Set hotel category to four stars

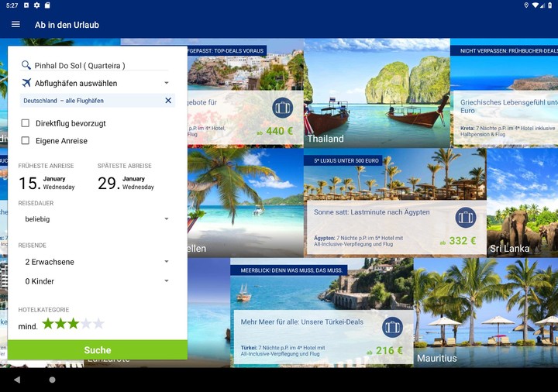[x=86, y=324]
